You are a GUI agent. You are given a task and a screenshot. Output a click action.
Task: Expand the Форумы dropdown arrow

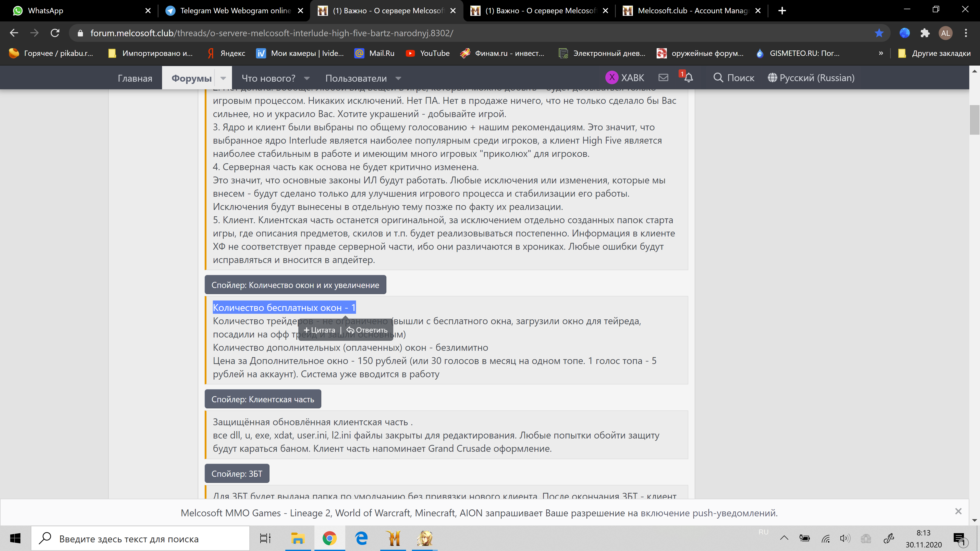(x=223, y=78)
